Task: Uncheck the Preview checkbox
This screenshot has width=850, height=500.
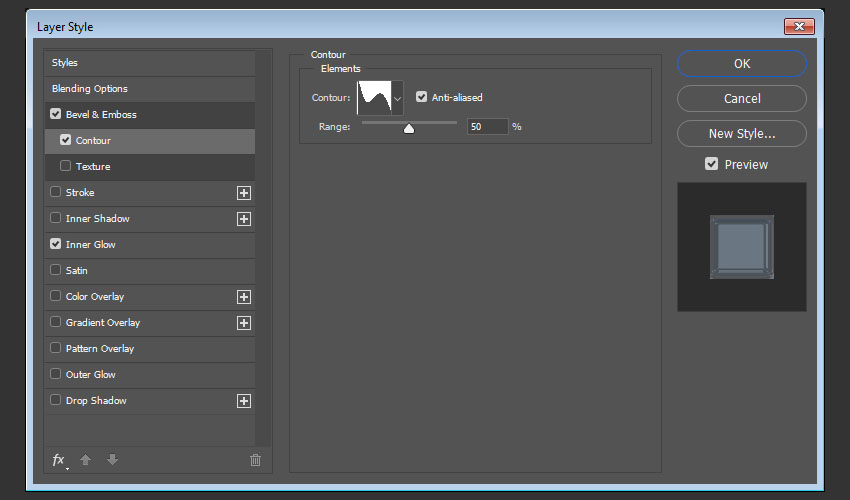Action: coord(711,164)
